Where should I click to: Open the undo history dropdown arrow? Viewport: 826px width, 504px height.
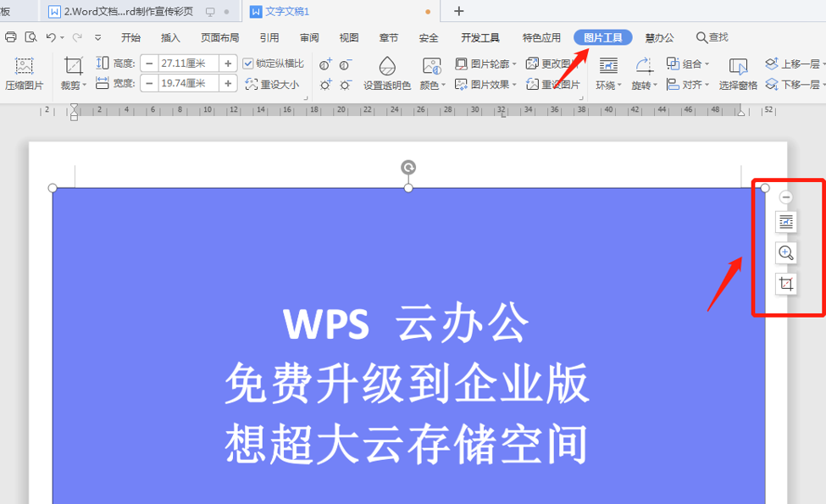click(x=62, y=38)
